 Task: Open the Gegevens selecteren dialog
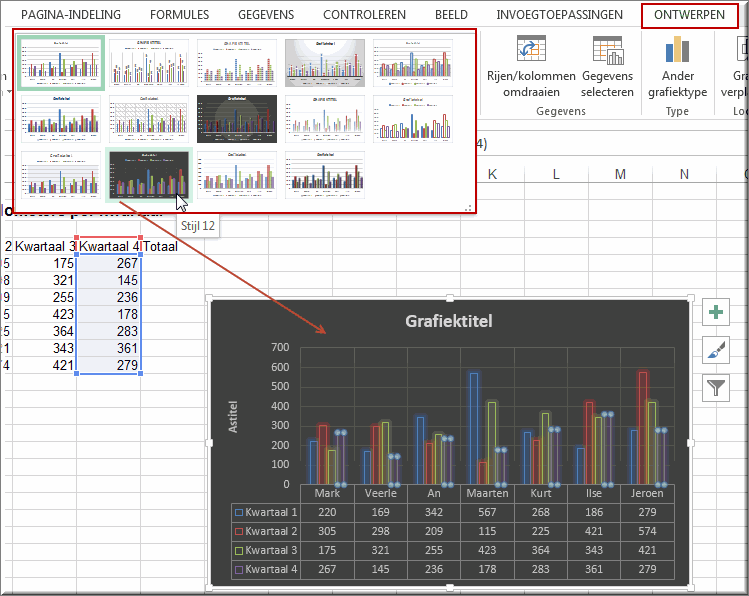tap(607, 49)
